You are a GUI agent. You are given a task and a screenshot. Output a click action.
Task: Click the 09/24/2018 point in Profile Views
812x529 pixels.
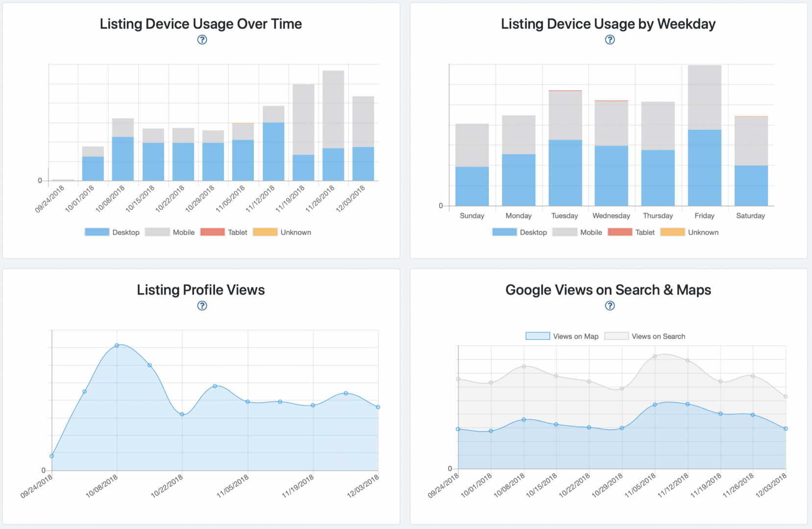[x=52, y=456]
